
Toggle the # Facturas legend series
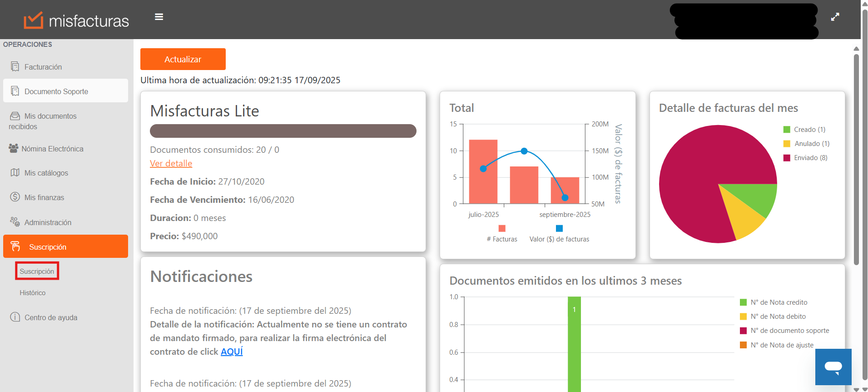(502, 239)
